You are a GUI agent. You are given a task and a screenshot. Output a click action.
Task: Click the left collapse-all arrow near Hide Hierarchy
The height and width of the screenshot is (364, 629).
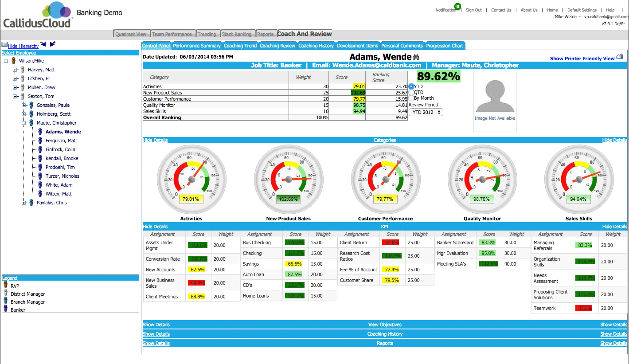[x=43, y=44]
